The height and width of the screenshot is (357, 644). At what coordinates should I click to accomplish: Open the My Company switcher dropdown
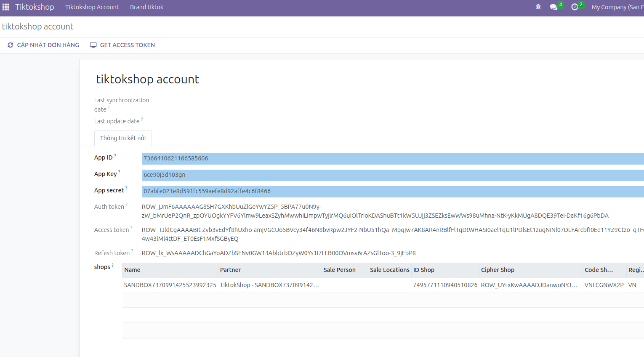pos(617,7)
